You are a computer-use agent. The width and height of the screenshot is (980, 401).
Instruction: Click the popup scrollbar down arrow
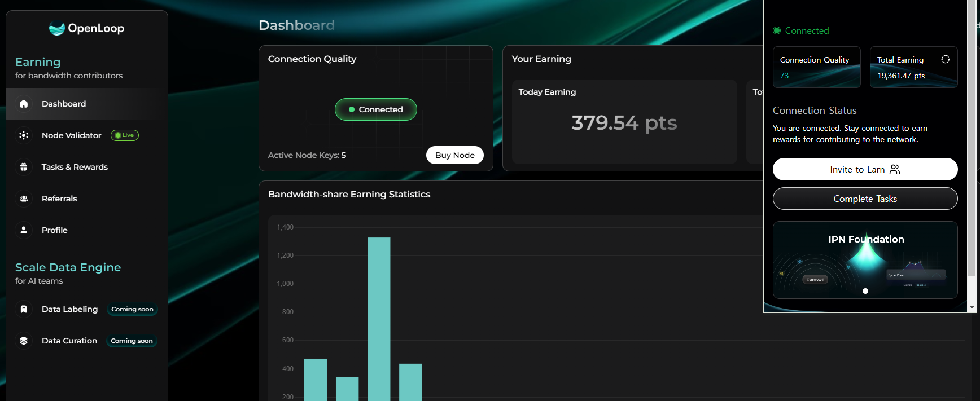(972, 307)
